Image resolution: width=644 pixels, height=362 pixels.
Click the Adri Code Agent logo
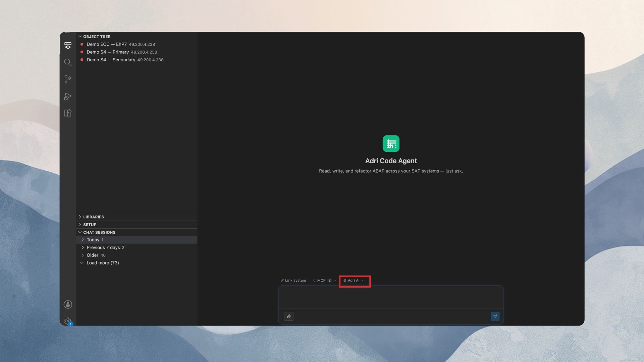tap(391, 143)
